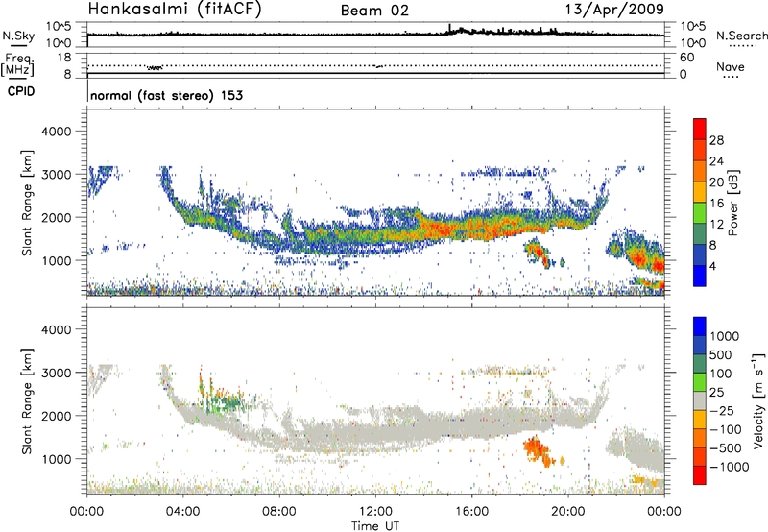Click the blue bottom of power color bar
Image resolution: width=768 pixels, height=532 pixels.
click(x=700, y=276)
